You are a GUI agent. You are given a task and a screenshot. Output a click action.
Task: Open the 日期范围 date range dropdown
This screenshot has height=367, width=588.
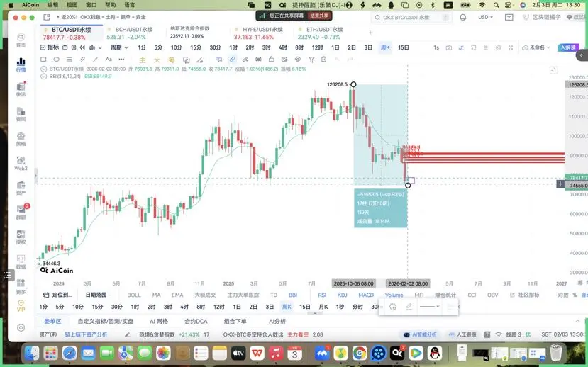[98, 295]
